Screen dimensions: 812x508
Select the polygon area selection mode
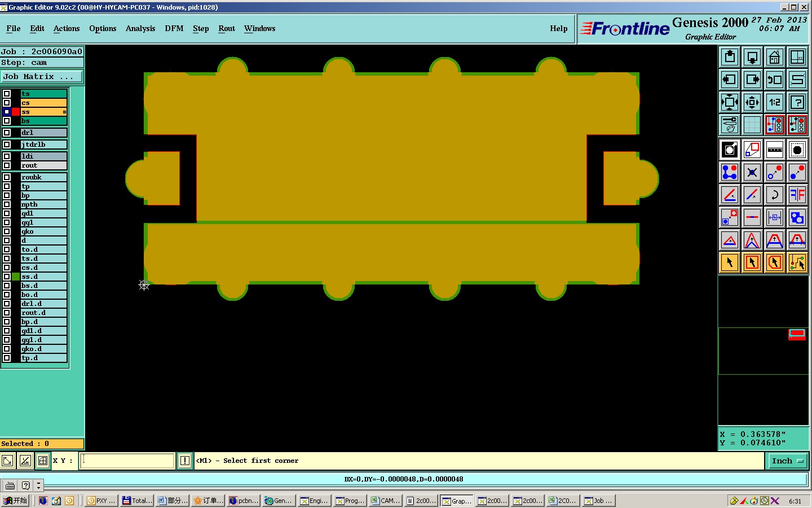tap(775, 262)
